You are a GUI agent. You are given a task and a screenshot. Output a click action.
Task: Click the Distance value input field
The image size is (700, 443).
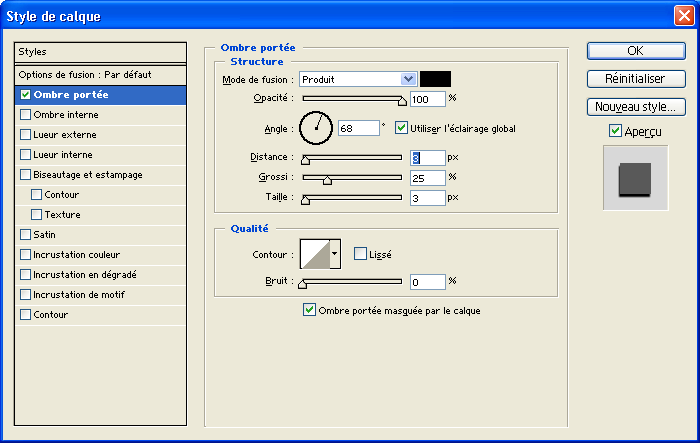pos(427,158)
